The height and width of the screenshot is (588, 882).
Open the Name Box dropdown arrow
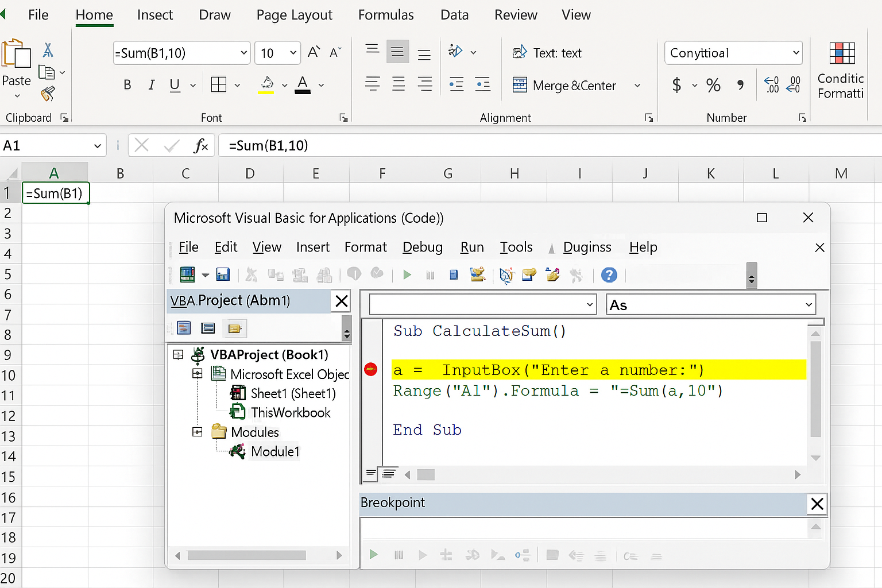point(97,146)
